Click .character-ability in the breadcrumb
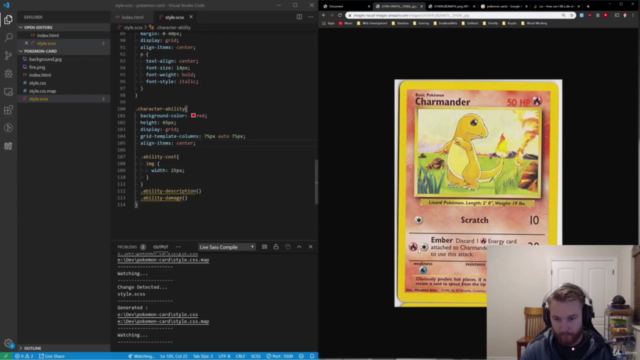 pyautogui.click(x=173, y=27)
